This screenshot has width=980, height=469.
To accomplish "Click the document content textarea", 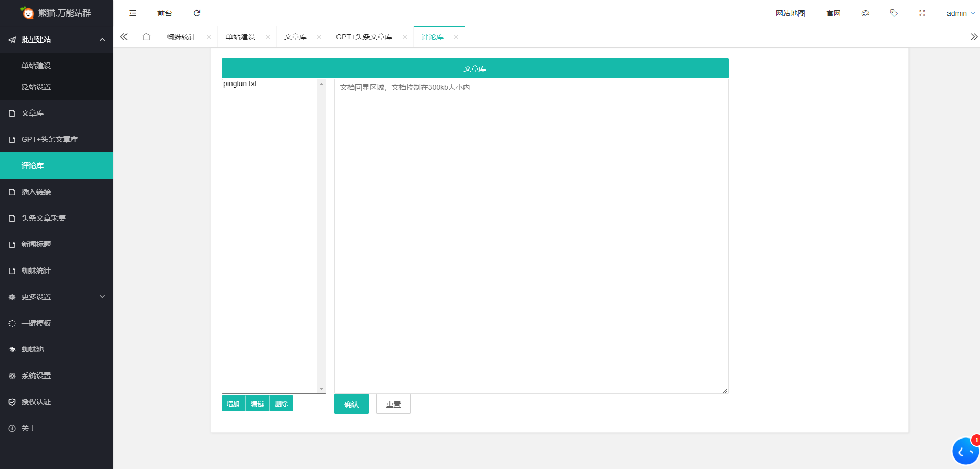I will pos(531,236).
